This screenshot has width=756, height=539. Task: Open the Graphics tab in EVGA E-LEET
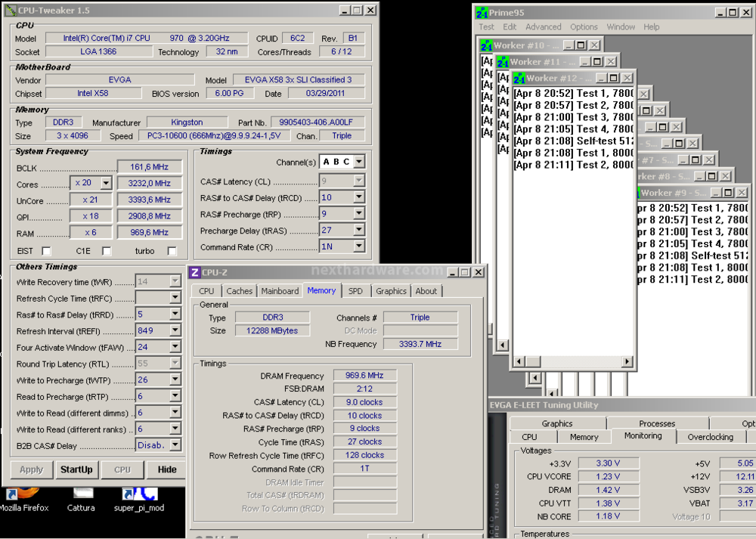click(557, 423)
